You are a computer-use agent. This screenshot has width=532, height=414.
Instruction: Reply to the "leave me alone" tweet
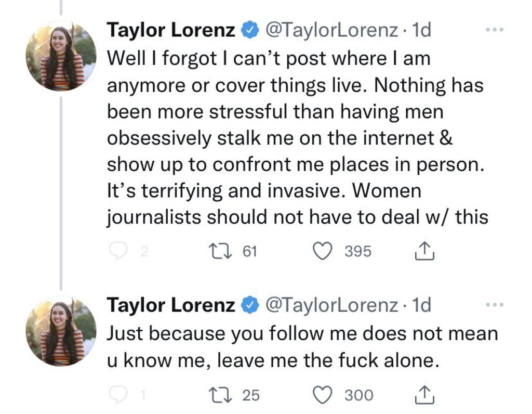(x=118, y=395)
